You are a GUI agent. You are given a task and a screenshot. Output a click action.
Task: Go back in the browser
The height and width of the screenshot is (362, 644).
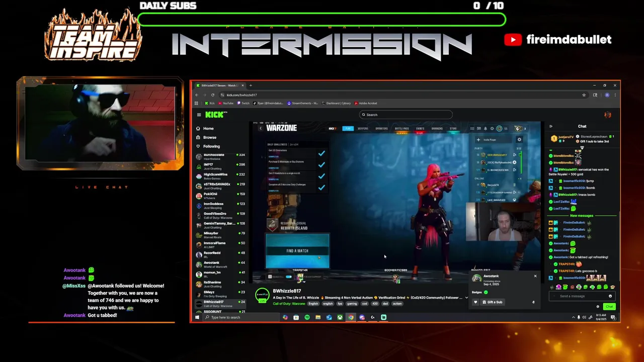(x=197, y=95)
